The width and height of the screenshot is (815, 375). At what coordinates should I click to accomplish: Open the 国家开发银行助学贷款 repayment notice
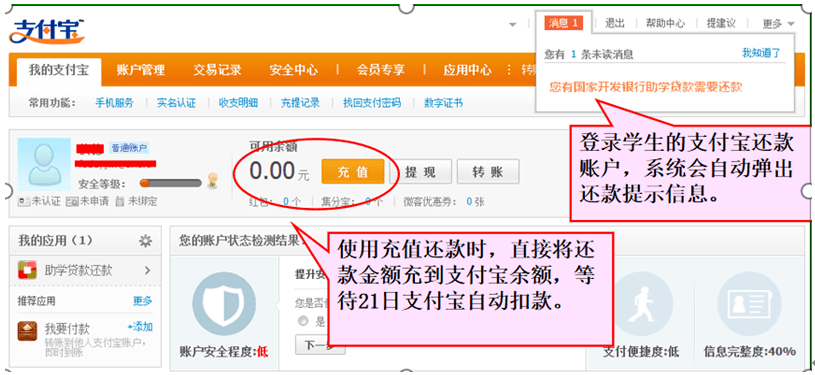646,87
